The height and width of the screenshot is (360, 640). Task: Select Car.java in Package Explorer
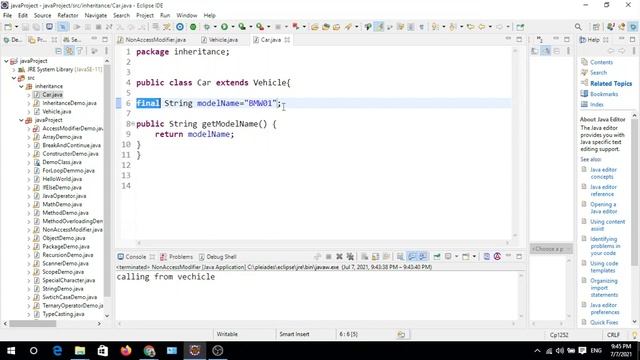(x=52, y=95)
